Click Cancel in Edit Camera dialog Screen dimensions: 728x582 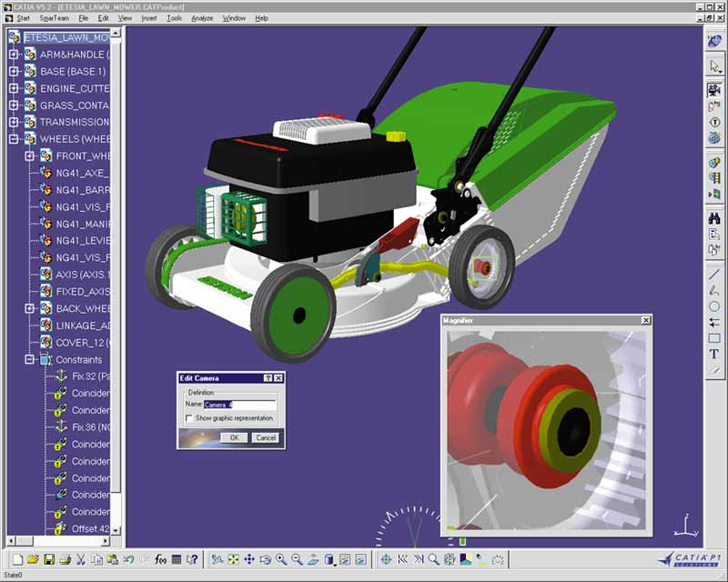click(266, 437)
